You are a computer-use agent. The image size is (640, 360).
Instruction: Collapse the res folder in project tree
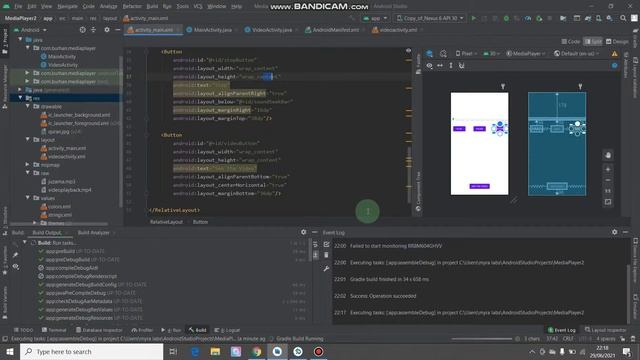pos(20,98)
